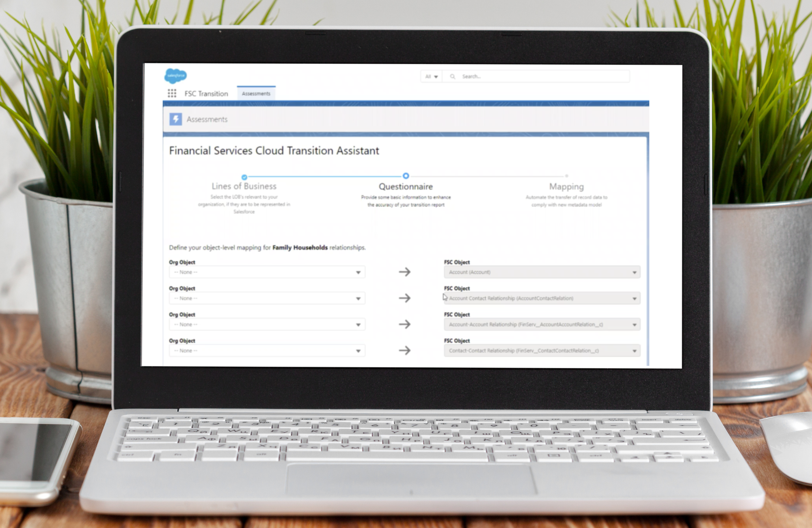The width and height of the screenshot is (812, 528).
Task: Click the Financial Services Cloud Transition Assistant heading
Action: point(274,151)
